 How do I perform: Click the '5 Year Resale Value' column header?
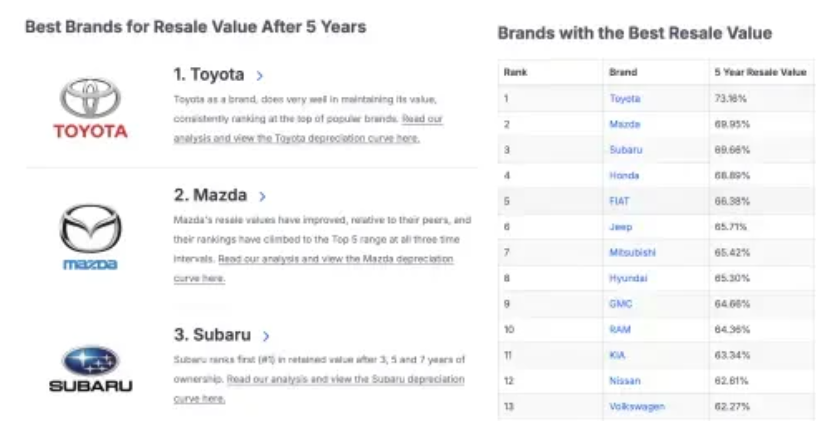(x=759, y=73)
